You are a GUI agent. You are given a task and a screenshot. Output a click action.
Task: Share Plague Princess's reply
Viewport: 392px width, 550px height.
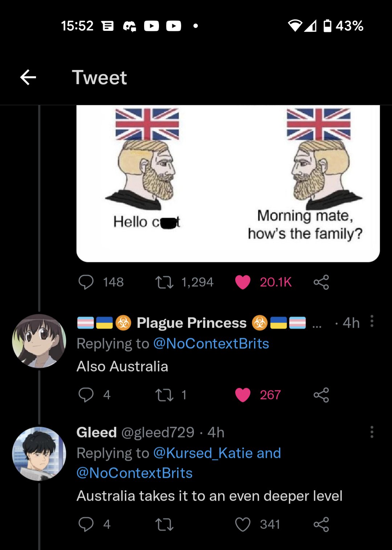point(321,395)
